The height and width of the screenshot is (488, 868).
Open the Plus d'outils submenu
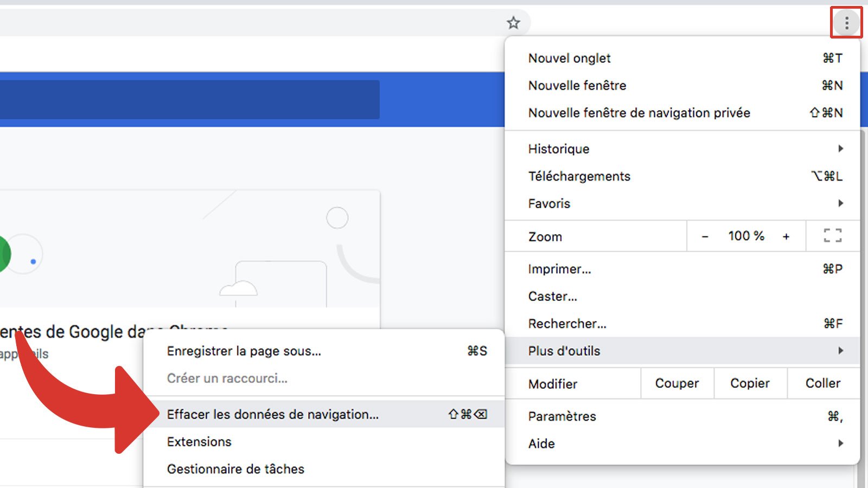pos(564,350)
